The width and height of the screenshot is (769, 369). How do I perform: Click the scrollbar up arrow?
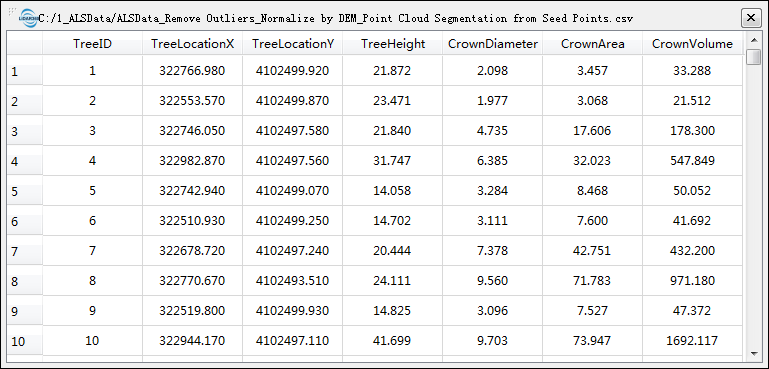tap(753, 40)
